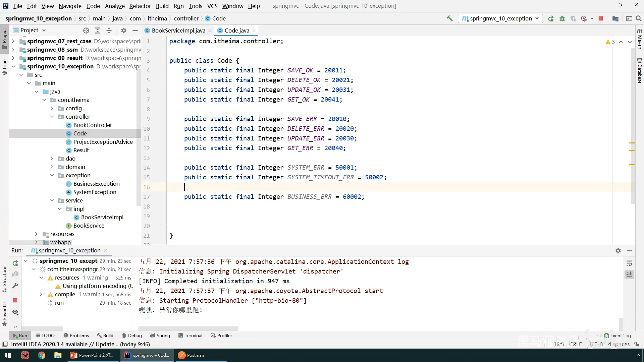Click the Search Everywhere magnifier icon
The width and height of the screenshot is (644, 362).
[x=639, y=19]
